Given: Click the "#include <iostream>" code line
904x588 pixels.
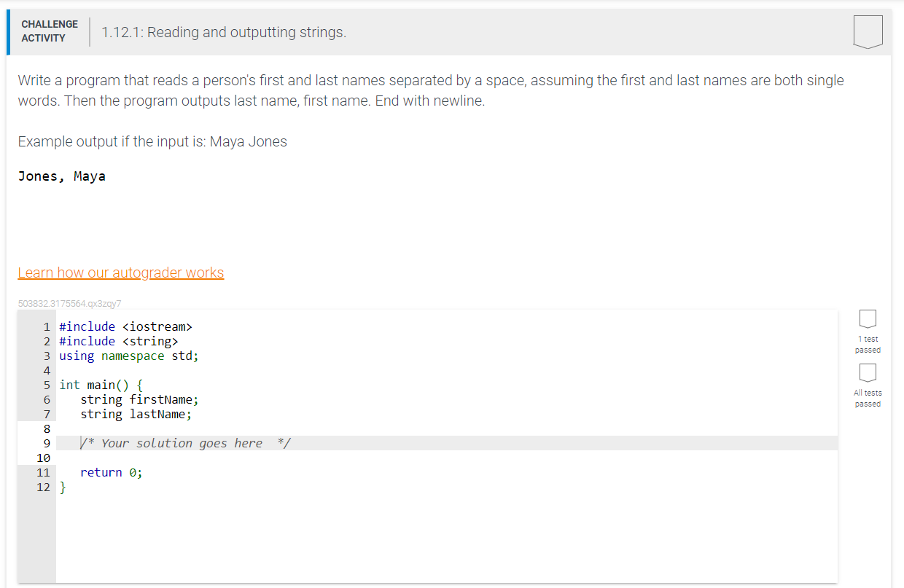Looking at the screenshot, I should pos(125,326).
